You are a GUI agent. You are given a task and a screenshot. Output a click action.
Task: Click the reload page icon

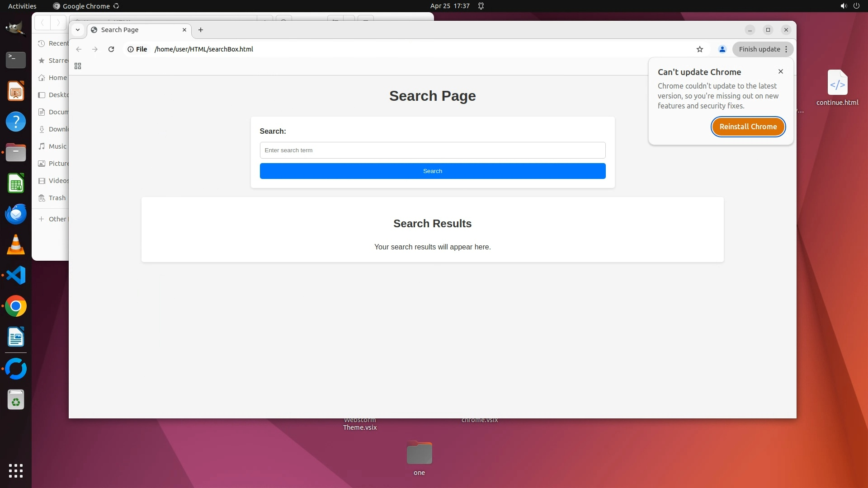click(111, 49)
